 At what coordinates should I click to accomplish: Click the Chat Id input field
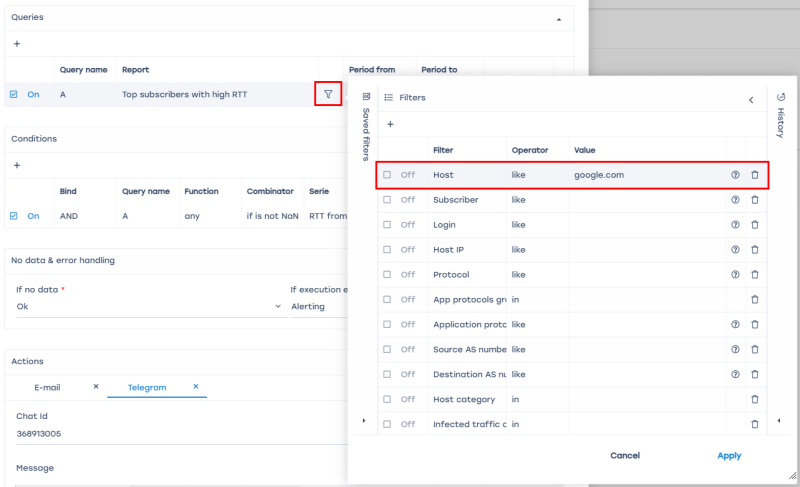pos(150,434)
